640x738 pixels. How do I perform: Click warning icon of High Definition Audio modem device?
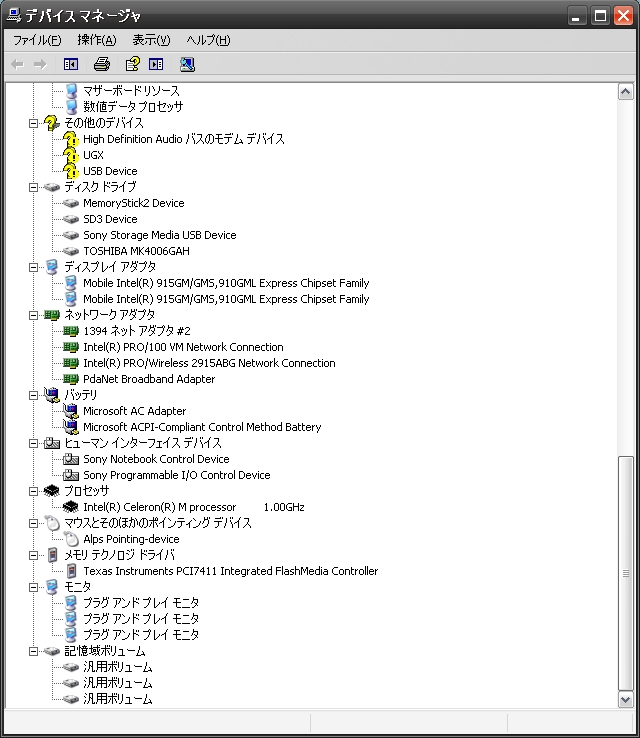point(71,139)
